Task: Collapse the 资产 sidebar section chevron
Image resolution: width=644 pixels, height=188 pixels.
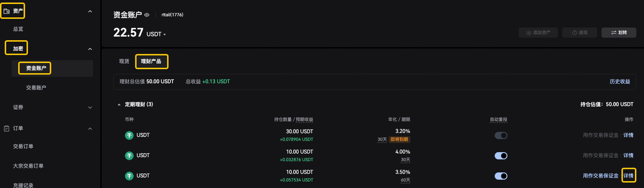Action: click(x=90, y=11)
